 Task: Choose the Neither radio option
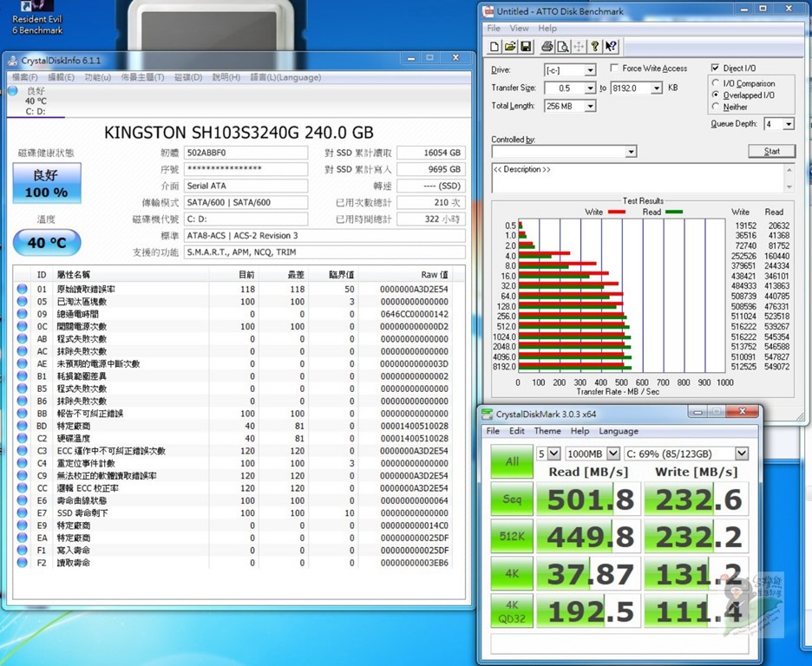(x=716, y=107)
